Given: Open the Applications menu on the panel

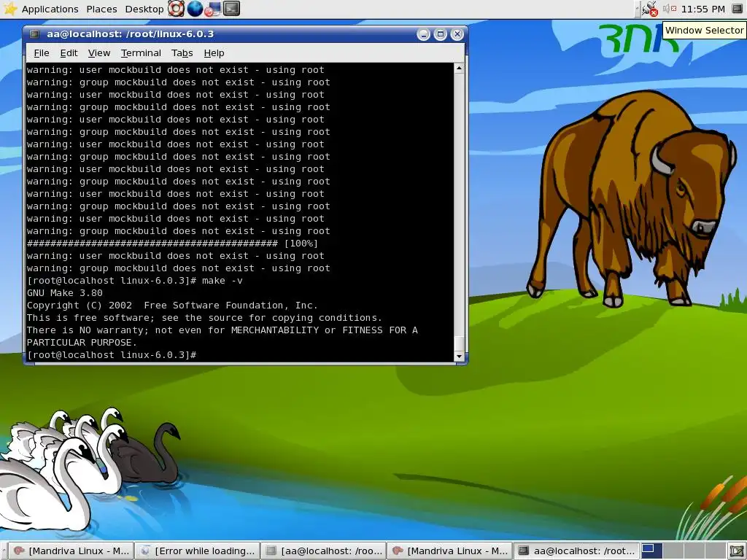Looking at the screenshot, I should pos(50,9).
